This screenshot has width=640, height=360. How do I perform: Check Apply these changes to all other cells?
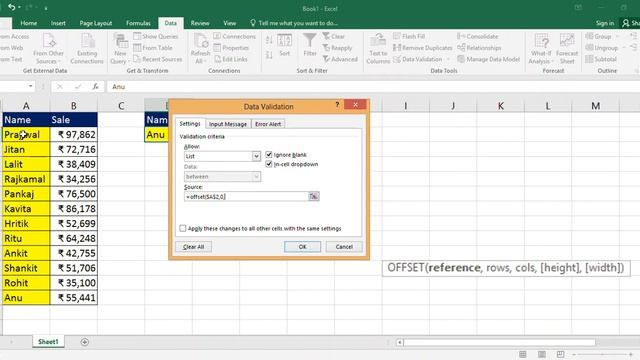[x=183, y=228]
